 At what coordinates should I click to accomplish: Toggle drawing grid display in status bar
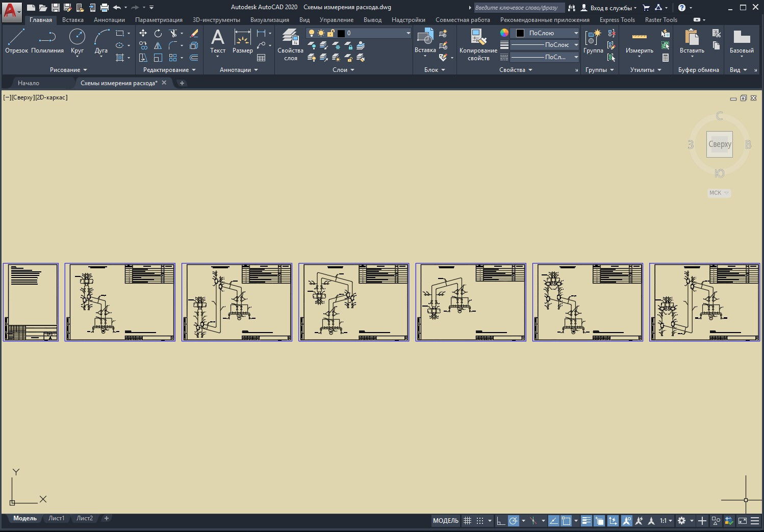coord(467,521)
